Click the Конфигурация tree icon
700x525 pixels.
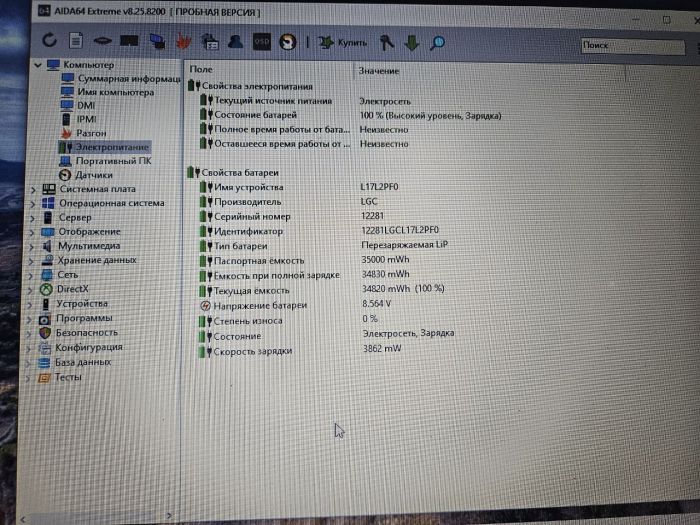[44, 348]
